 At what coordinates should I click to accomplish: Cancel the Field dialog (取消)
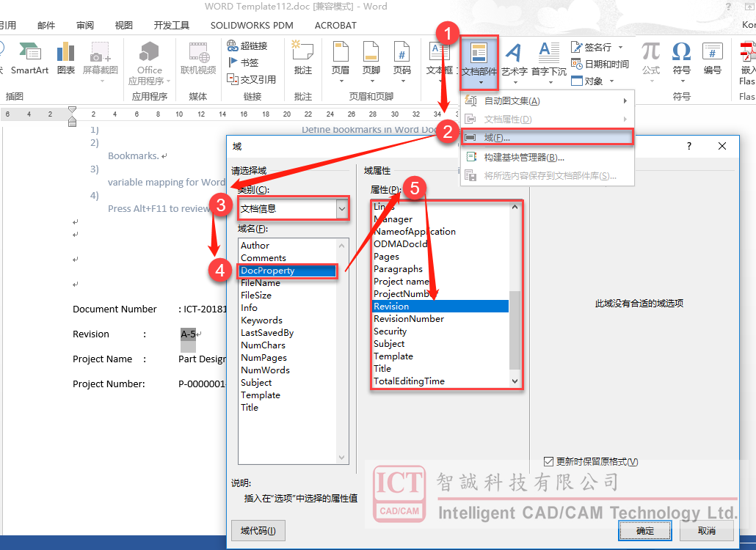[x=707, y=531]
